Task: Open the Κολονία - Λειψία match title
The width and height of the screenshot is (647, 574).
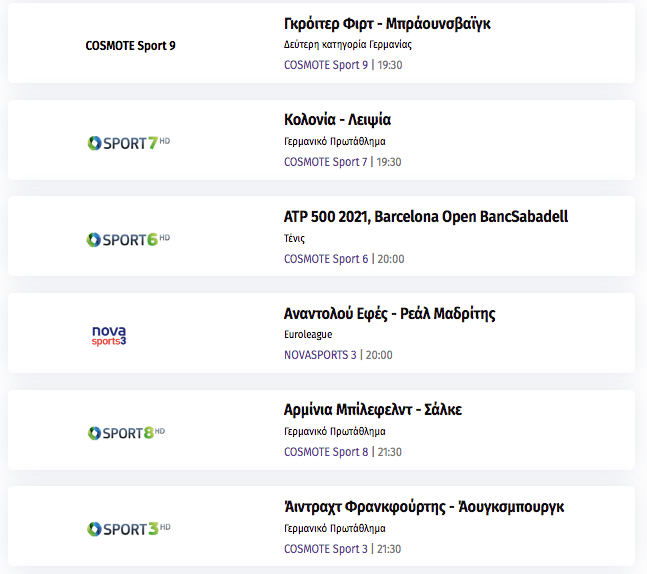Action: coord(337,120)
